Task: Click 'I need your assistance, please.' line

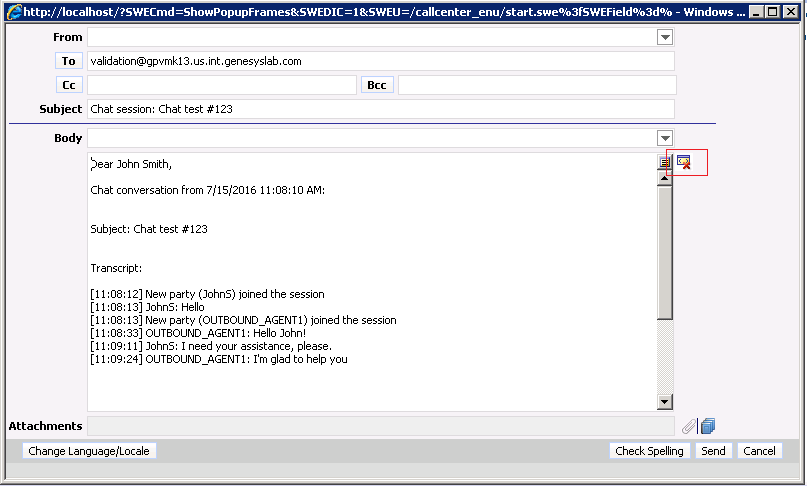Action: click(211, 346)
